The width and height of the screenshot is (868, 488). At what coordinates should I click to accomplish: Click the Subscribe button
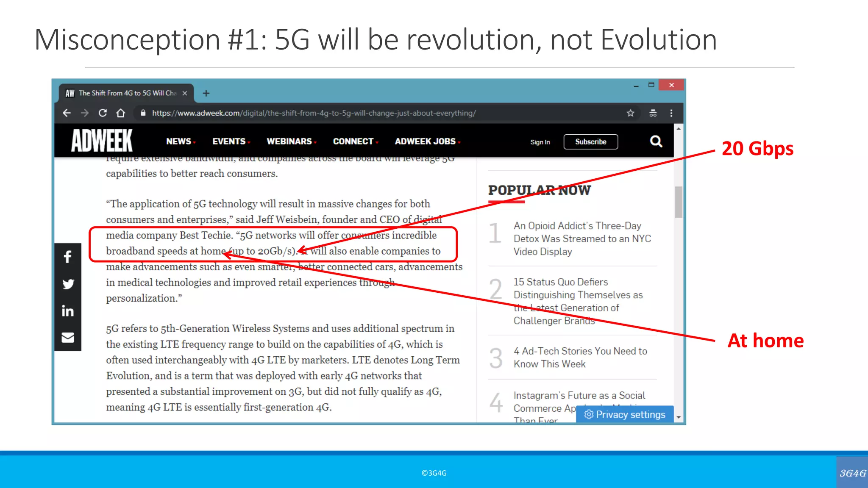[590, 142]
